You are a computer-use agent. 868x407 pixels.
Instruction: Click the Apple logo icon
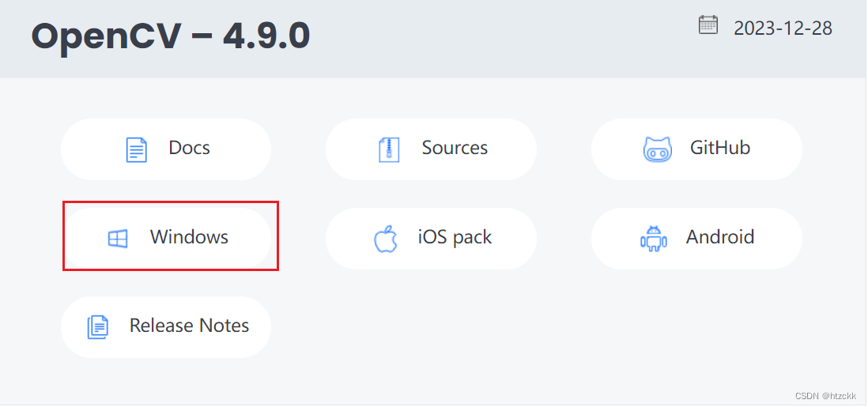tap(386, 239)
